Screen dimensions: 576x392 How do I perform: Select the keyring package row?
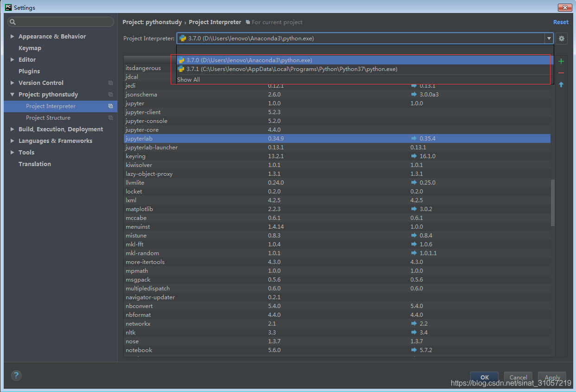(337, 156)
